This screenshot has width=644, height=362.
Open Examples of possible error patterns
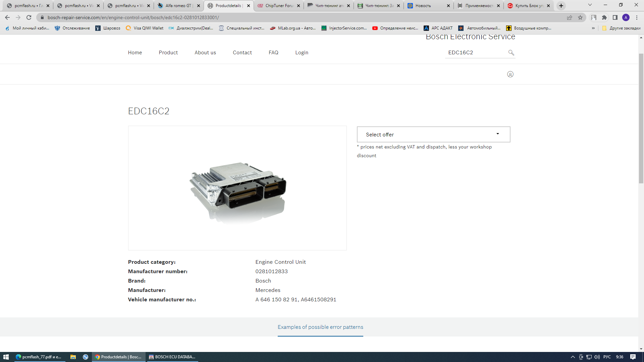[x=320, y=327]
